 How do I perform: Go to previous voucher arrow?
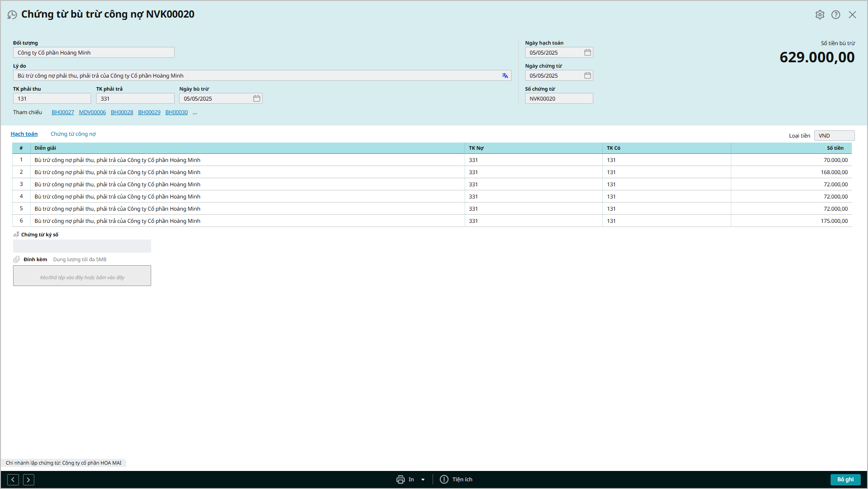13,480
